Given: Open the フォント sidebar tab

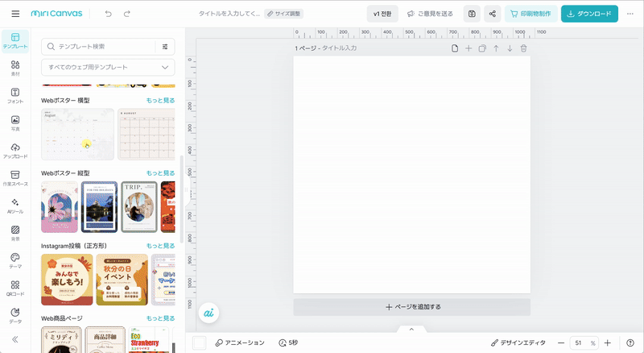Looking at the screenshot, I should click(15, 96).
